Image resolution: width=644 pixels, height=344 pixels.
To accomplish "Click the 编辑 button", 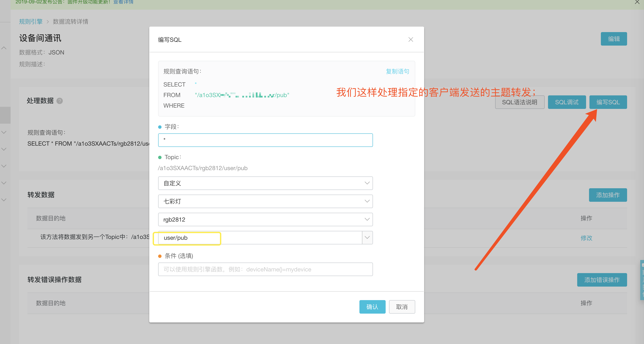I will tap(614, 39).
